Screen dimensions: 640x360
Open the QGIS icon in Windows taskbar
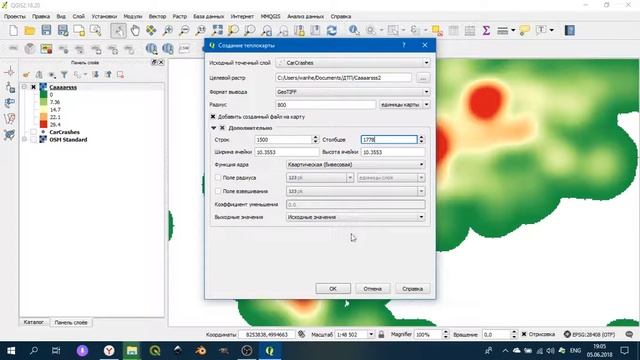tap(269, 351)
